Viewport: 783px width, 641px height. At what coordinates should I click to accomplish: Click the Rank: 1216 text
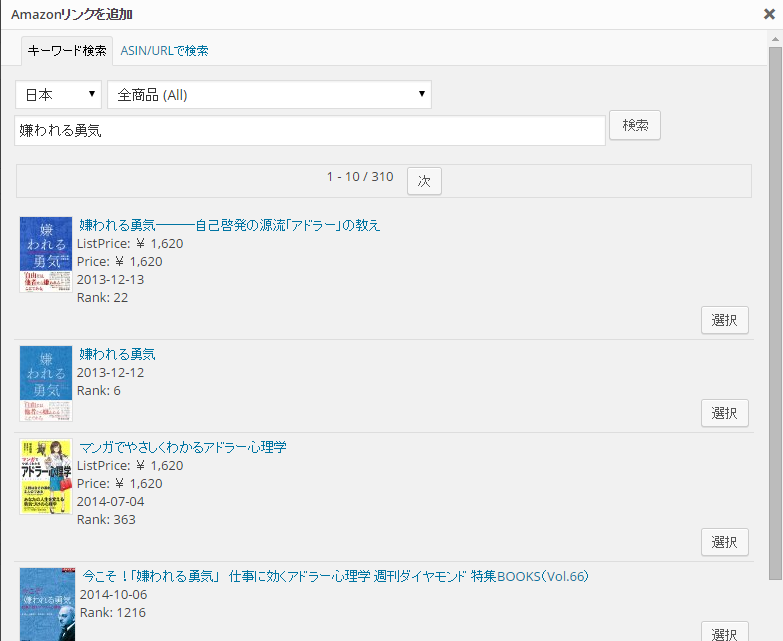[x=113, y=612]
